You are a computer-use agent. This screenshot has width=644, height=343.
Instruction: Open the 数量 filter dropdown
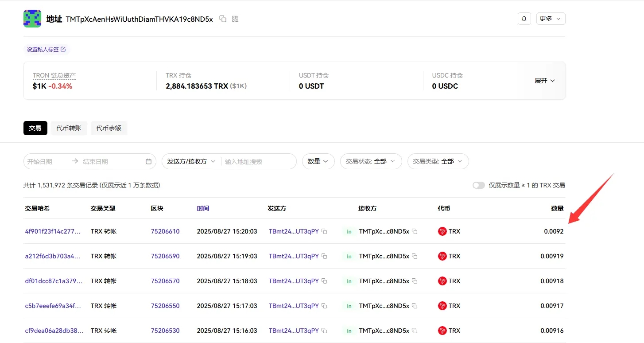[x=318, y=161]
